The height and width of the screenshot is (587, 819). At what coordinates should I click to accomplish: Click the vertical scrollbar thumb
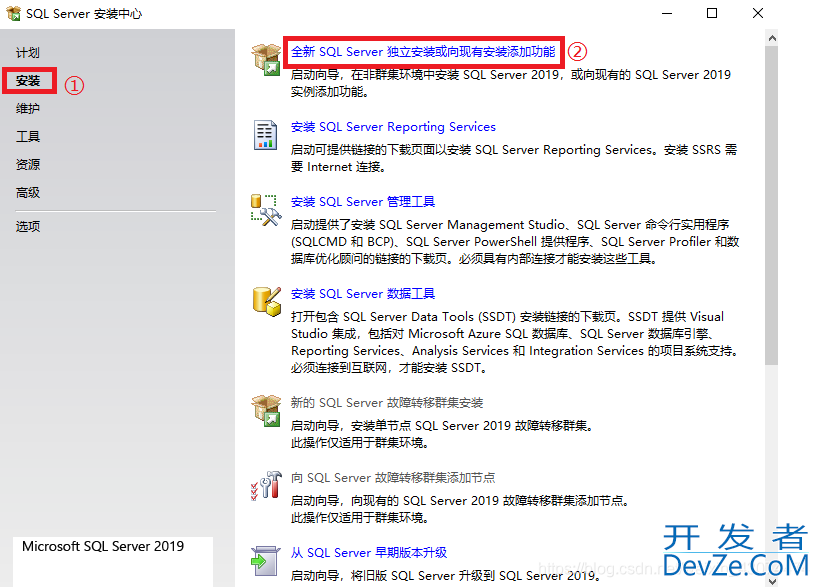(x=772, y=206)
